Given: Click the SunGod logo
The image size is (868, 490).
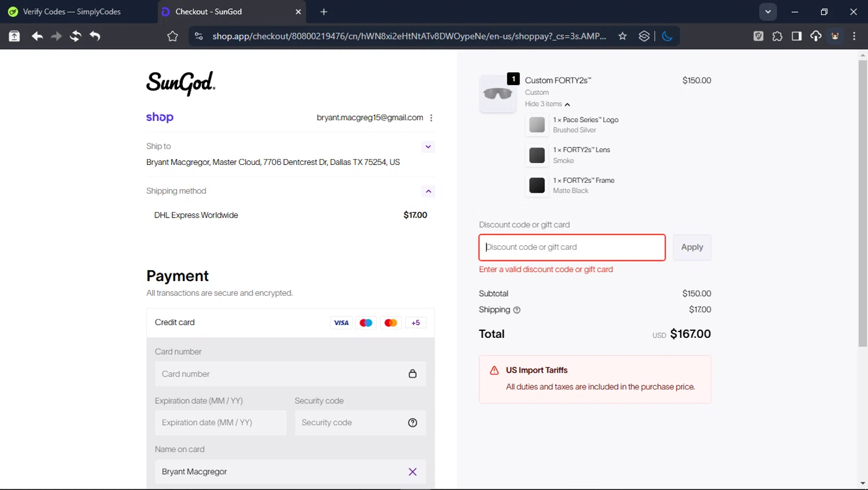Looking at the screenshot, I should pos(181,83).
